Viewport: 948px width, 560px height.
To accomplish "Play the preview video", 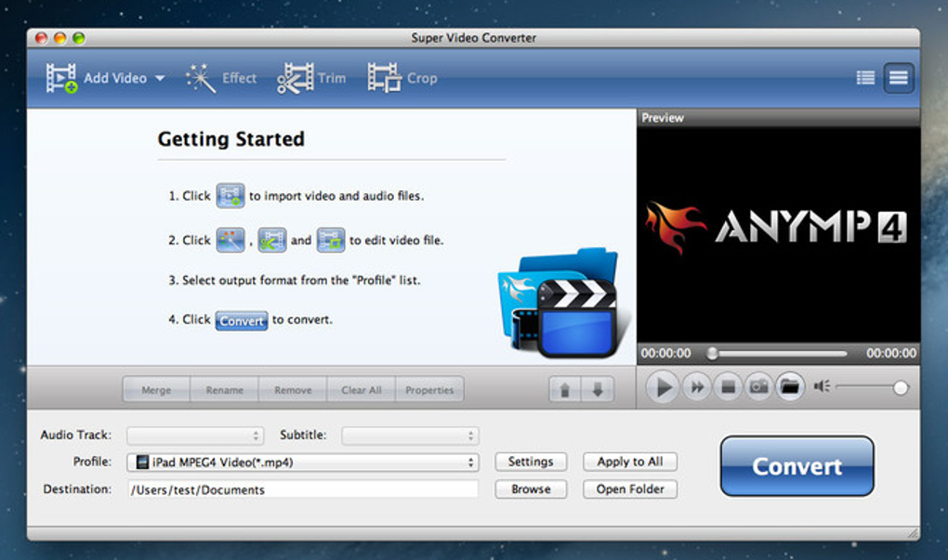I will pos(663,387).
